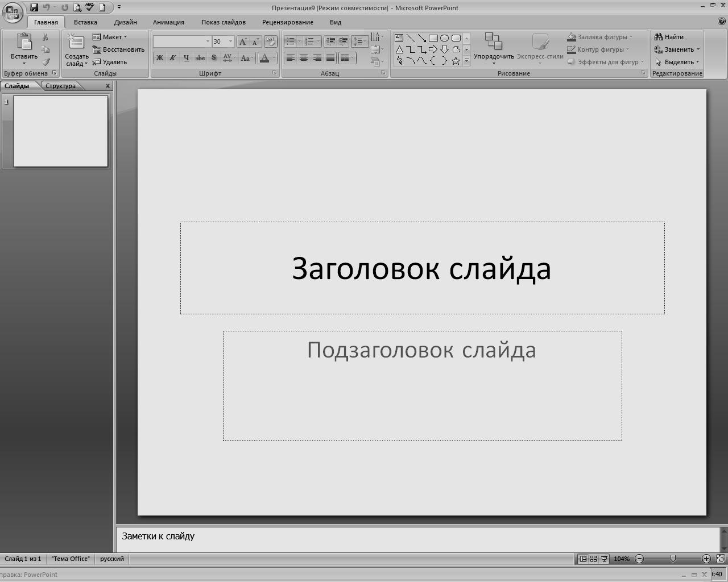This screenshot has width=728, height=582.
Task: Click Создать слайд button
Action: pos(76,49)
